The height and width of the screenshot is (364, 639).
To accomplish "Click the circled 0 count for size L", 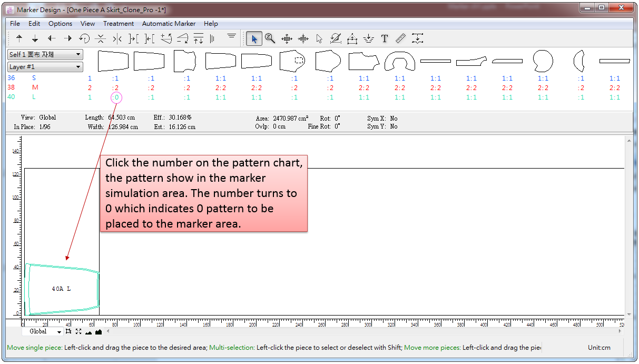I will (x=116, y=97).
